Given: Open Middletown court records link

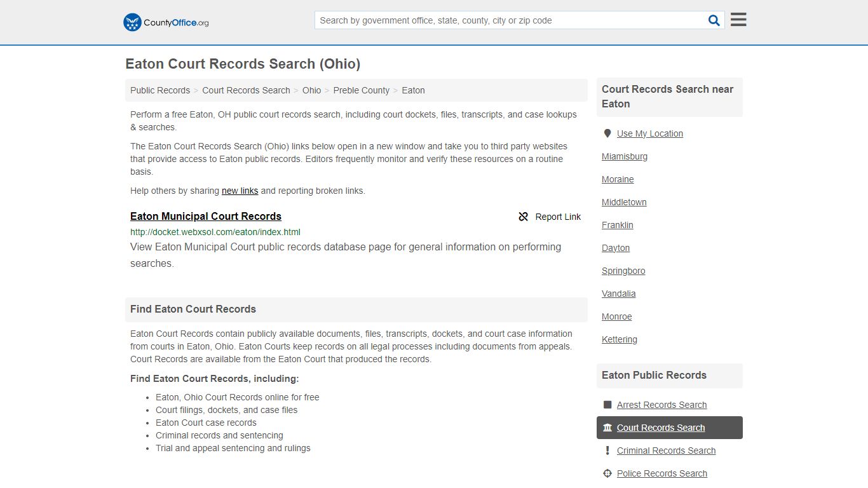Looking at the screenshot, I should (624, 202).
